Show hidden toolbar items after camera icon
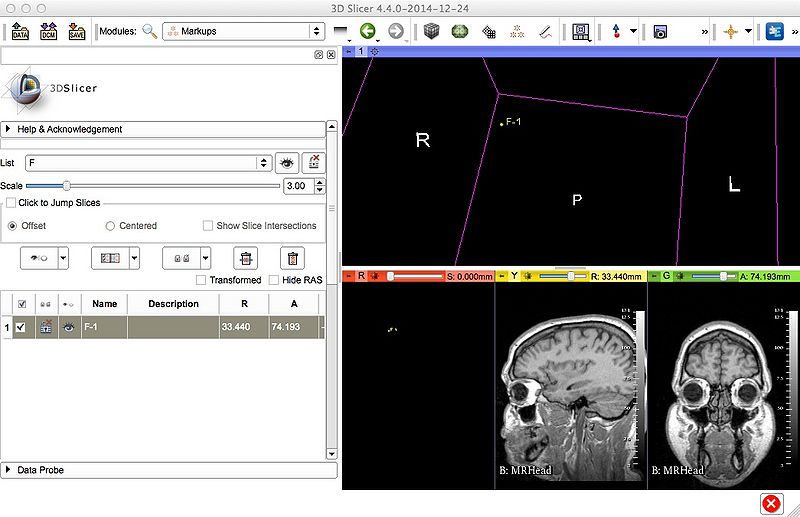The height and width of the screenshot is (517, 800). tap(705, 32)
